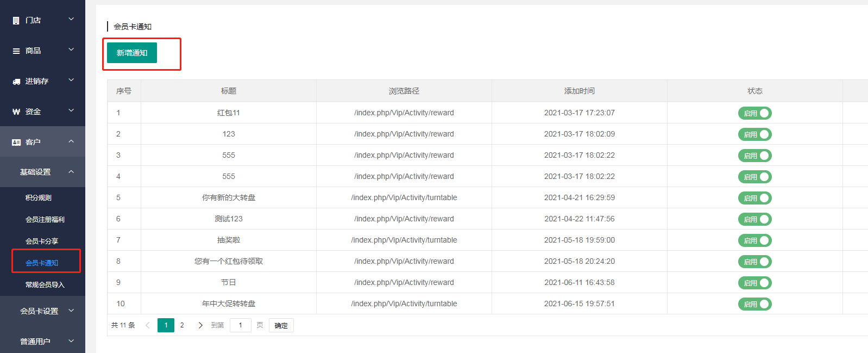
Task: Collapse the 基础设置 submenu chevron
Action: tap(71, 172)
